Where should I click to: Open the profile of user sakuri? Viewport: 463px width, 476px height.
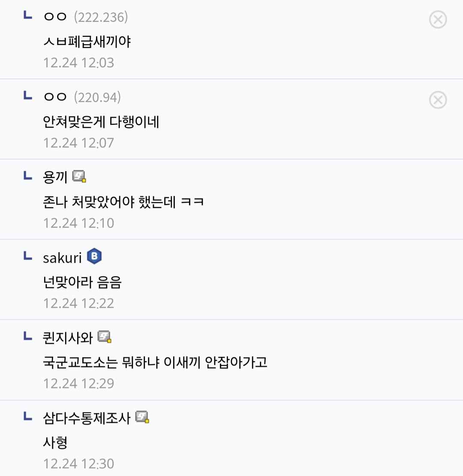point(62,258)
